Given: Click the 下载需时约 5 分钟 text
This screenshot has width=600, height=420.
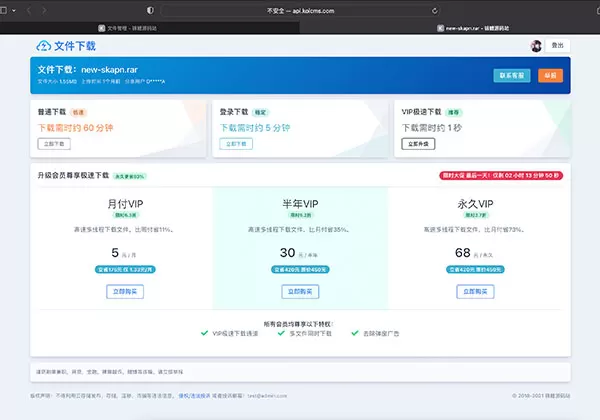Looking at the screenshot, I should [255, 128].
